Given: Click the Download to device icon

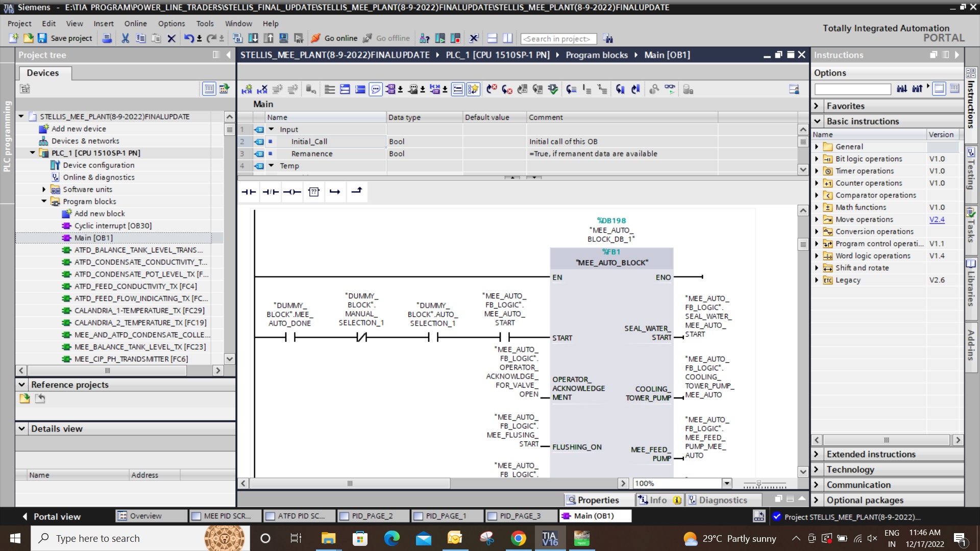Looking at the screenshot, I should [253, 38].
